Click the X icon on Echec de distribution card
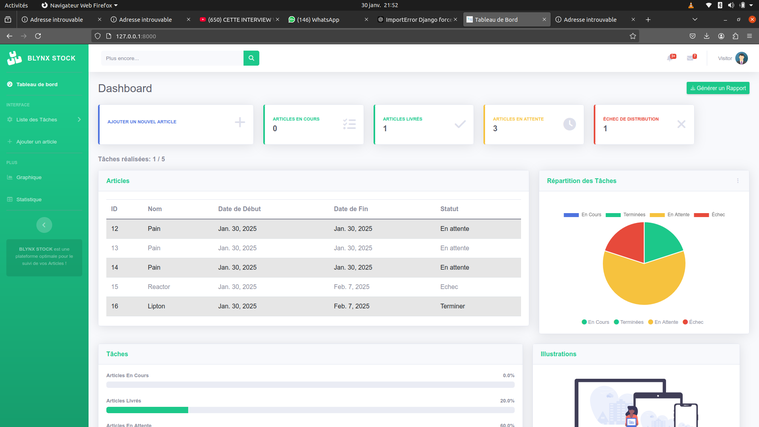759x427 pixels. [681, 124]
